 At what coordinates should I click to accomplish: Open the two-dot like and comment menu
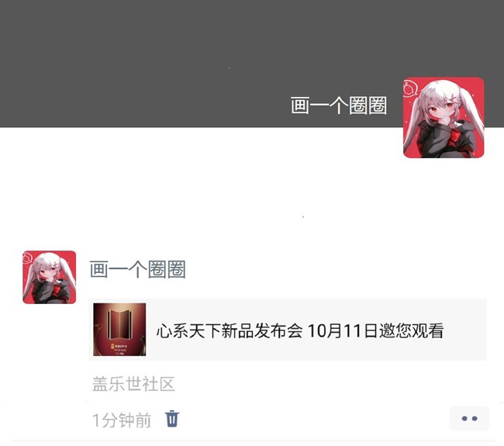tap(469, 418)
